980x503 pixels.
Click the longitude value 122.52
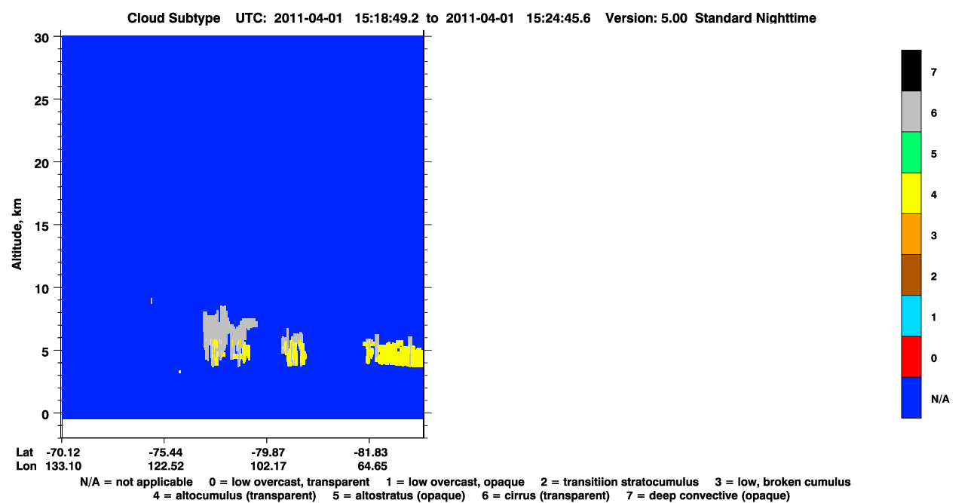click(164, 466)
